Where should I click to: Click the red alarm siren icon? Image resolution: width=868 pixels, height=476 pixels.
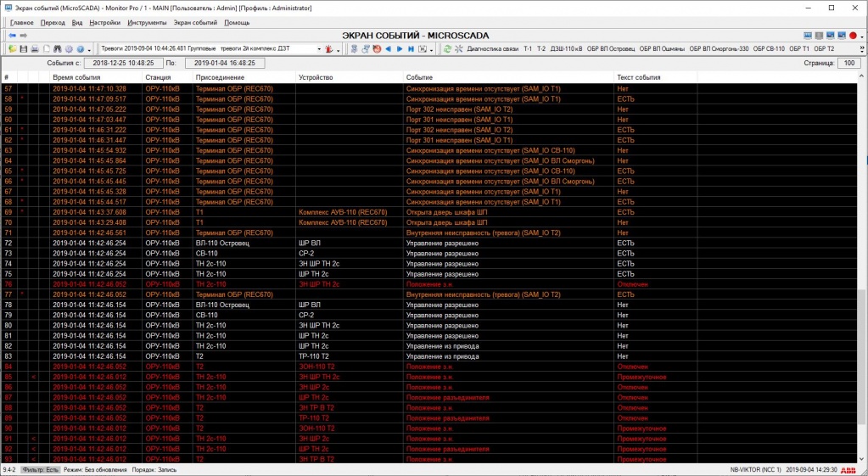(x=329, y=49)
